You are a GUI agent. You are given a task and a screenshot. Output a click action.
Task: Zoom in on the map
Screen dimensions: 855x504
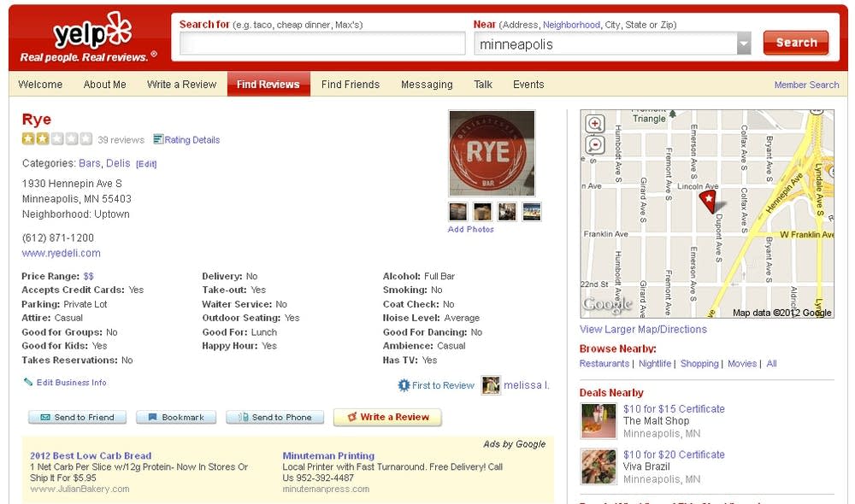595,123
